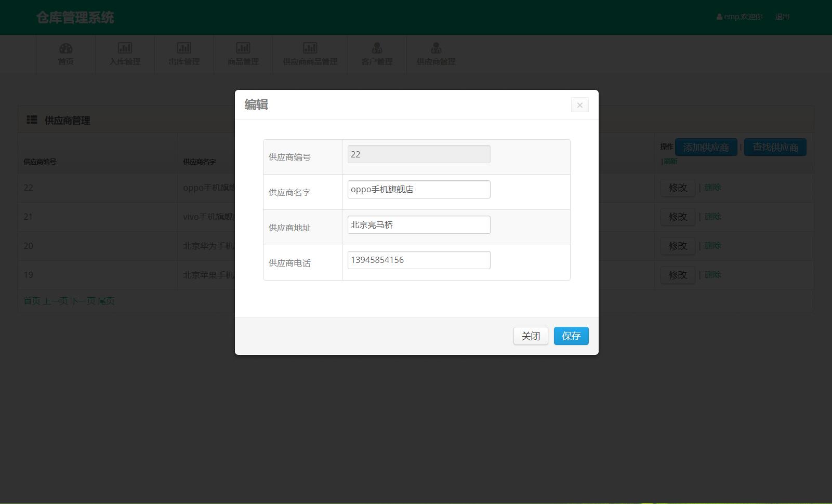Click 删除 link for supplier 20
The height and width of the screenshot is (504, 832).
pyautogui.click(x=712, y=245)
